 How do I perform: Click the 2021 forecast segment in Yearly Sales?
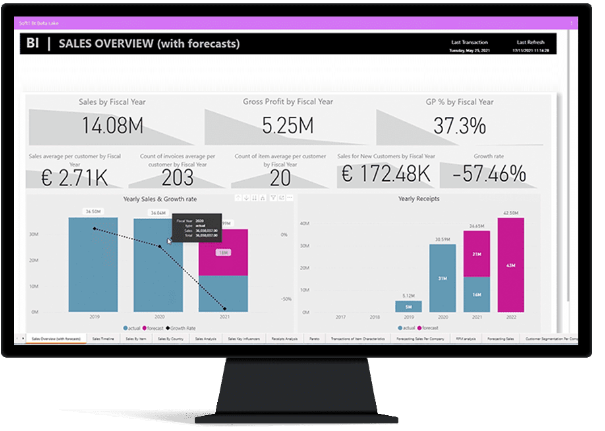(223, 251)
